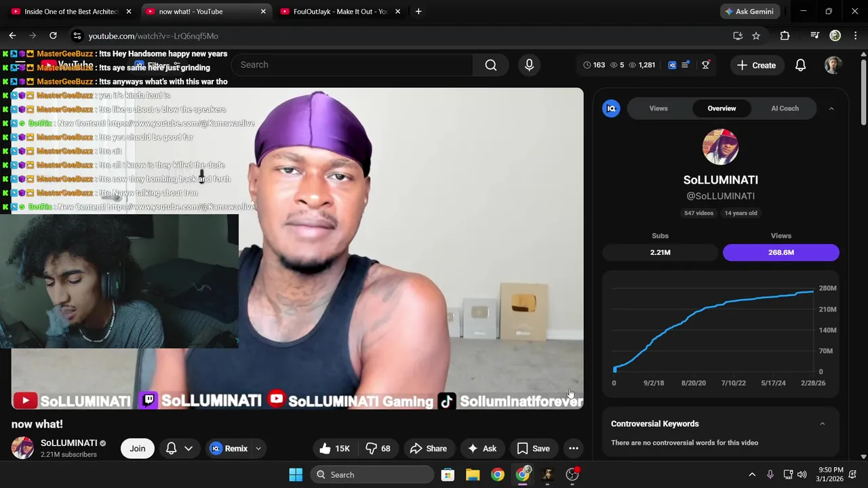
Task: Click the install app icon in address bar
Action: pyautogui.click(x=738, y=36)
